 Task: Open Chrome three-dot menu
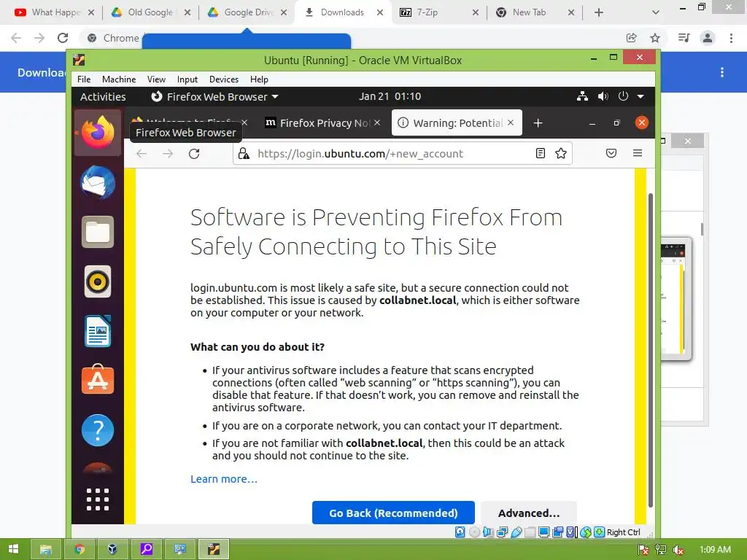[731, 38]
